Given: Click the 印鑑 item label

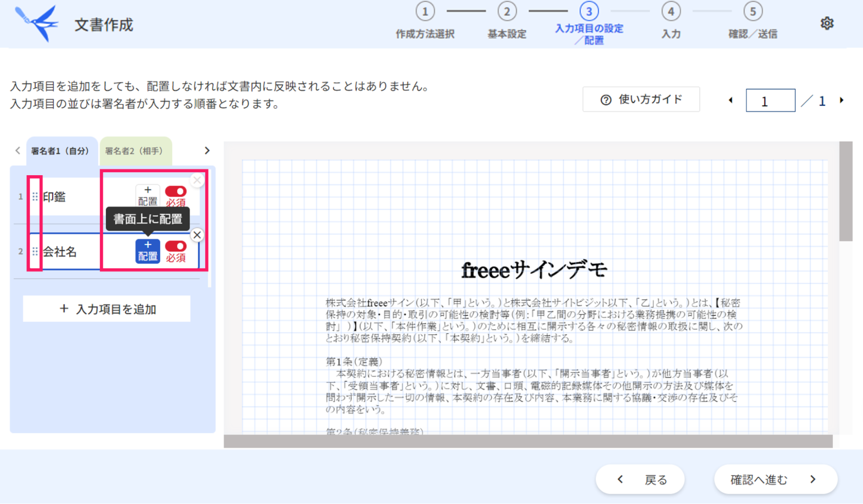Looking at the screenshot, I should click(54, 197).
